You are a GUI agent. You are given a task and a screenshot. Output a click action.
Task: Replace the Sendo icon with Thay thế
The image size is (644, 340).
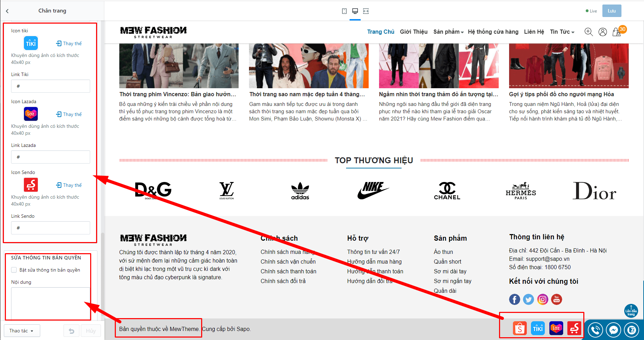[x=69, y=185]
